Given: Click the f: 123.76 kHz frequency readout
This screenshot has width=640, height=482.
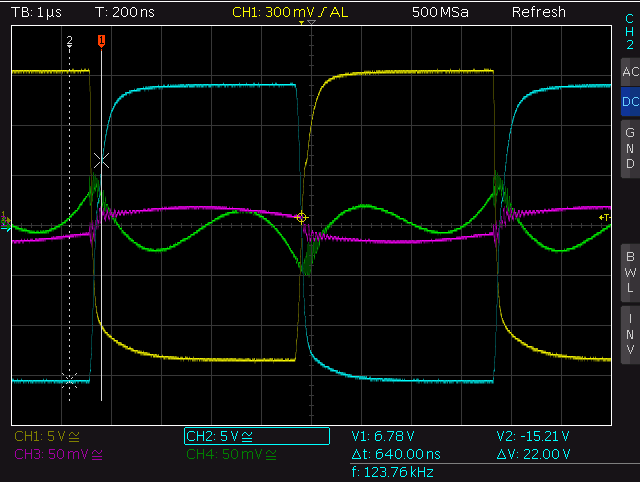Looking at the screenshot, I should coord(392,472).
